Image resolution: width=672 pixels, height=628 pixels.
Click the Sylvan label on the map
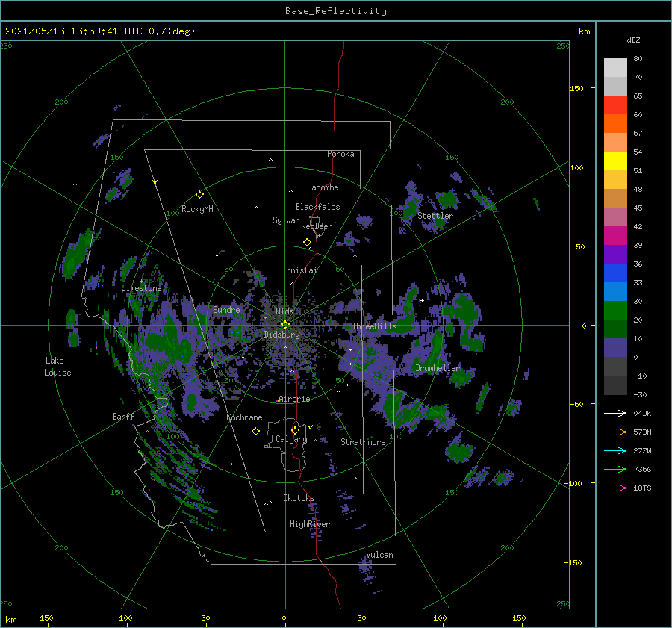[x=286, y=220]
